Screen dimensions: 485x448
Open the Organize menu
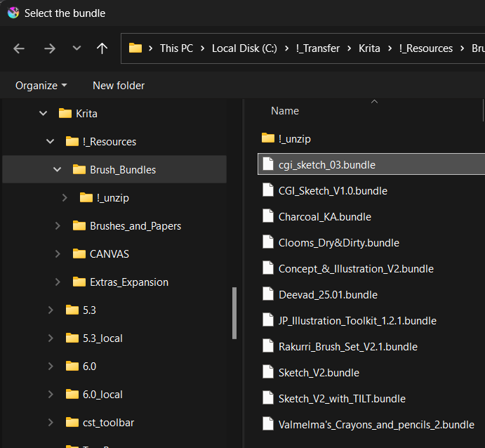[x=41, y=85]
